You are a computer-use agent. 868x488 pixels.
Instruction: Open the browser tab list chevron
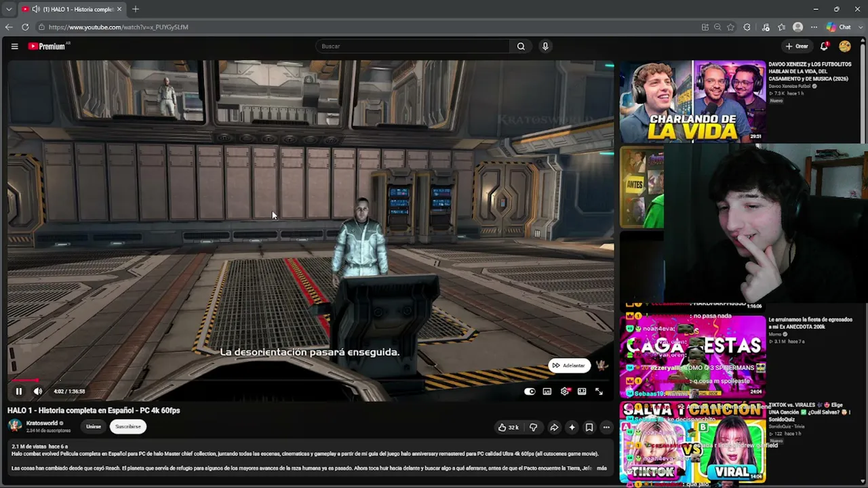tap(8, 9)
